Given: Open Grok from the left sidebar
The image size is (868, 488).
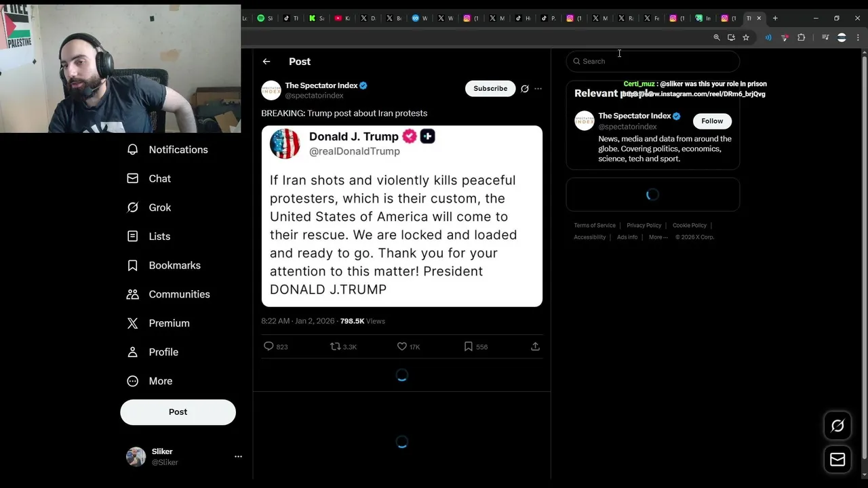Looking at the screenshot, I should pos(159,207).
